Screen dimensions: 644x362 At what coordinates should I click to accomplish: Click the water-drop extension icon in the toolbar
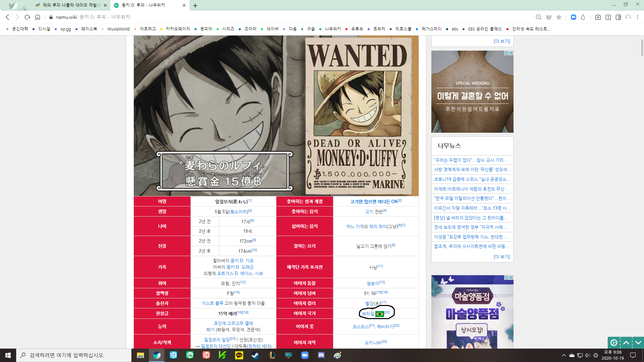583,17
